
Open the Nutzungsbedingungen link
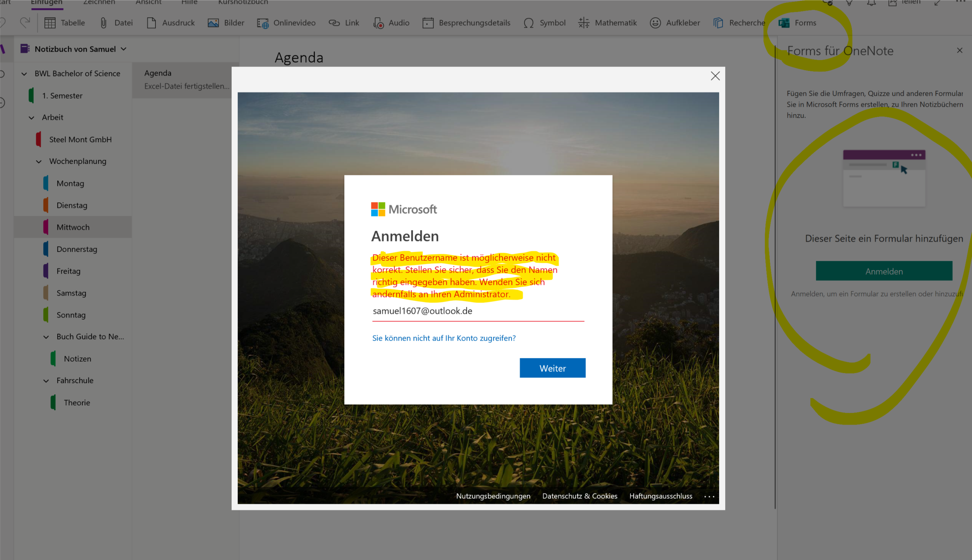tap(493, 496)
